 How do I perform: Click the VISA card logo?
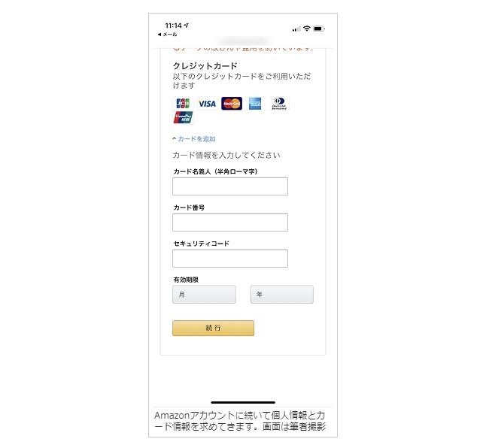(x=207, y=104)
